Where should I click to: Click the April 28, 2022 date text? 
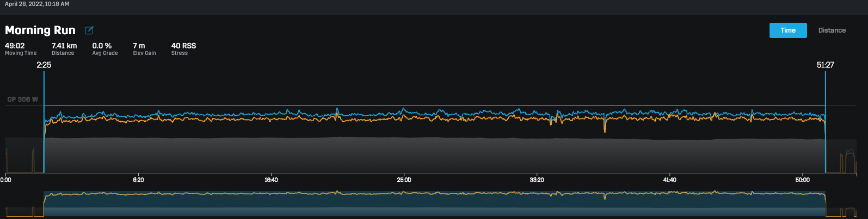(x=37, y=4)
